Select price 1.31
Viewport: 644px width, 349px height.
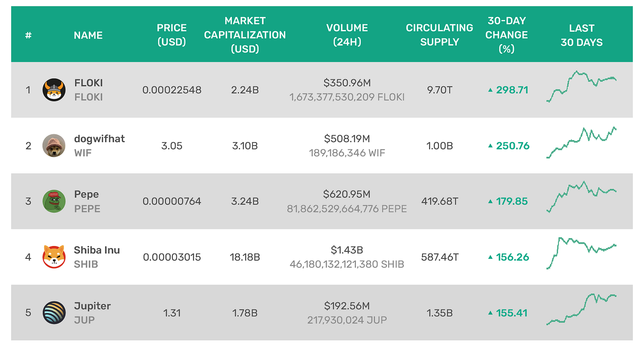pyautogui.click(x=172, y=313)
